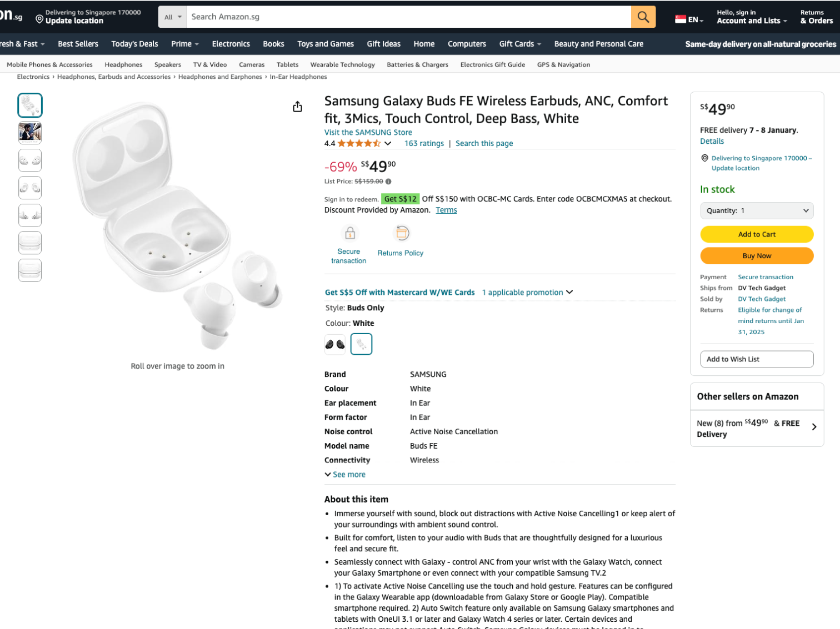Visit the SAMSUNG Store link
Screen dimensions: 840x629
click(x=368, y=132)
